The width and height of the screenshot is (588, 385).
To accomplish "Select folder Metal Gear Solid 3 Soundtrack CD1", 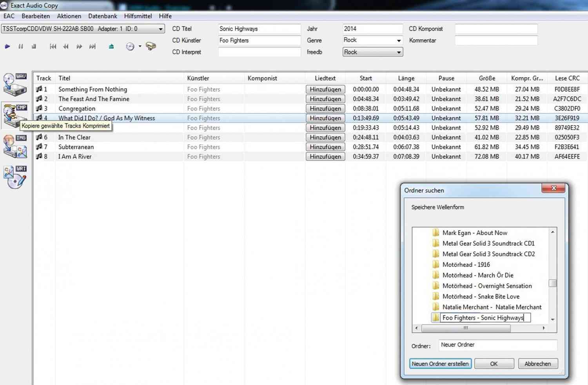I will [488, 243].
